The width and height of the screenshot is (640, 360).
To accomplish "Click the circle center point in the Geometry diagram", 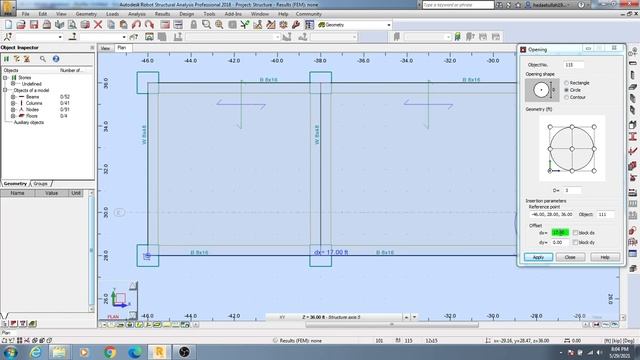I will click(572, 149).
